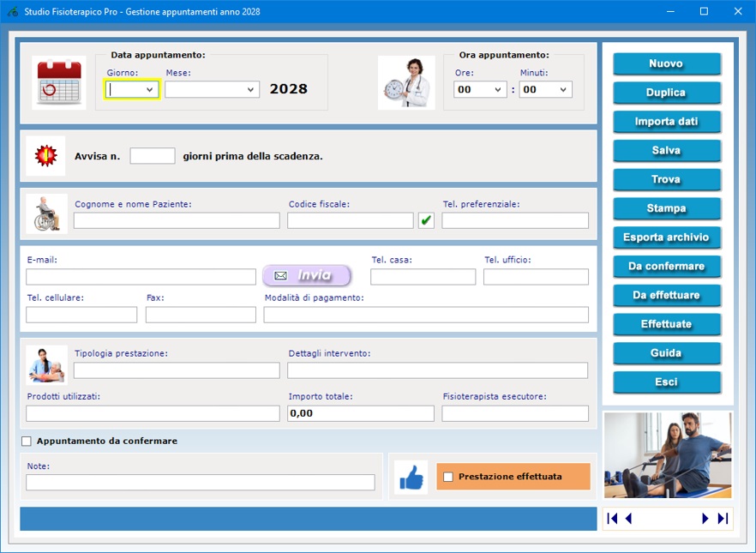The image size is (756, 553).
Task: Click Prodotti utilizzati field
Action: 153,413
